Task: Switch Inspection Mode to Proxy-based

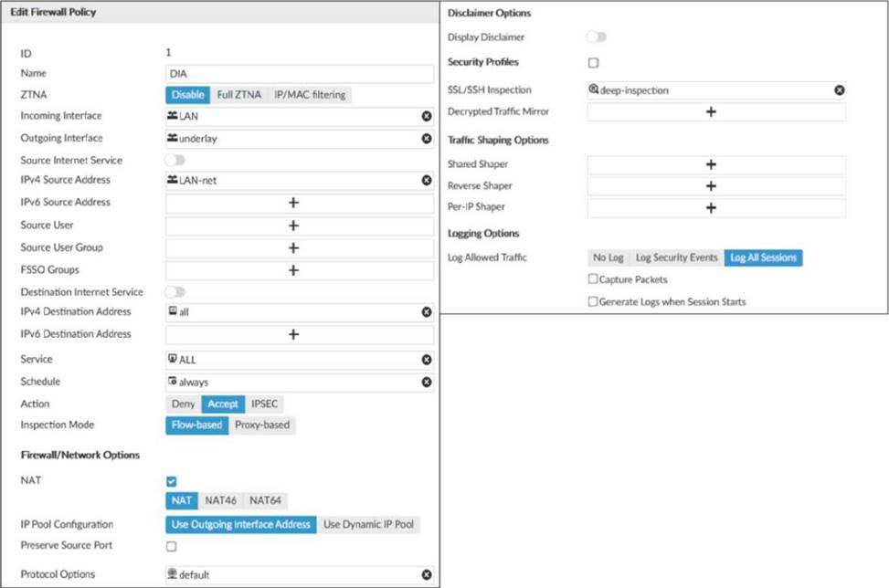Action: coord(262,425)
